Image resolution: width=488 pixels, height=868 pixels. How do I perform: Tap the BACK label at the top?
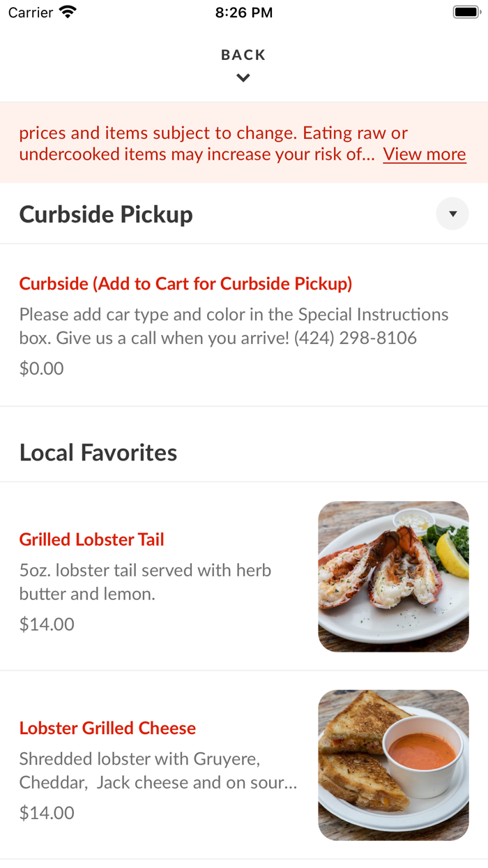coord(243,55)
